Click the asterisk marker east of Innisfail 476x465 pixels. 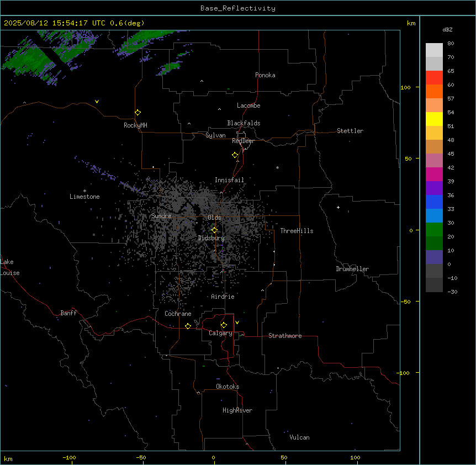pos(277,167)
